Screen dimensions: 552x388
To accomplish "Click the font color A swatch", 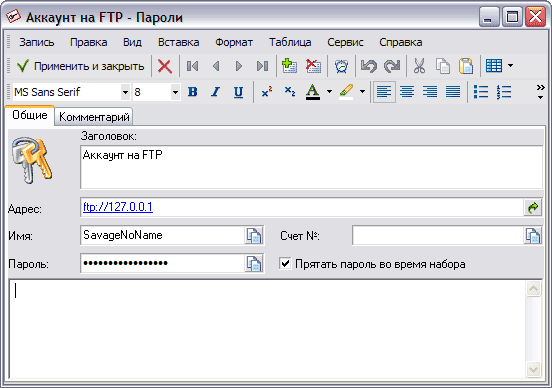I will pyautogui.click(x=313, y=92).
